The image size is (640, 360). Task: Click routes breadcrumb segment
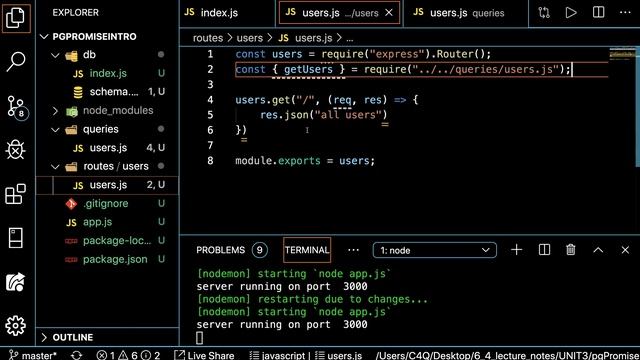pyautogui.click(x=208, y=38)
